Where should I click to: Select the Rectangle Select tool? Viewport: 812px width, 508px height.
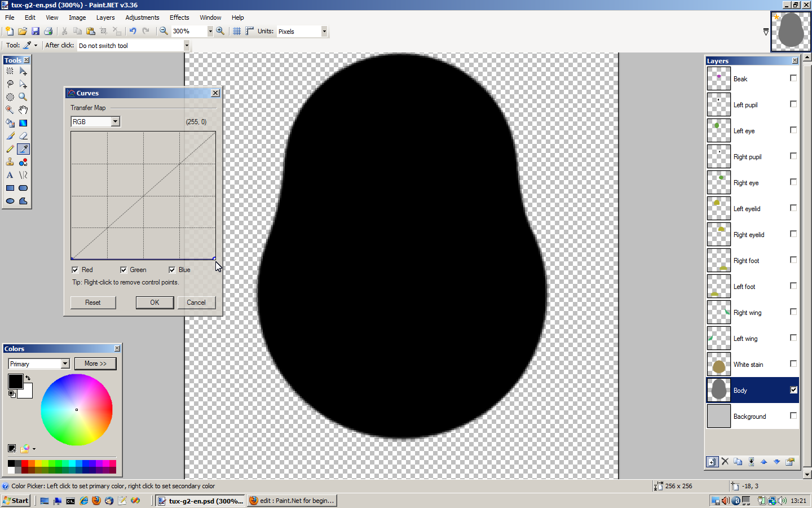point(10,71)
